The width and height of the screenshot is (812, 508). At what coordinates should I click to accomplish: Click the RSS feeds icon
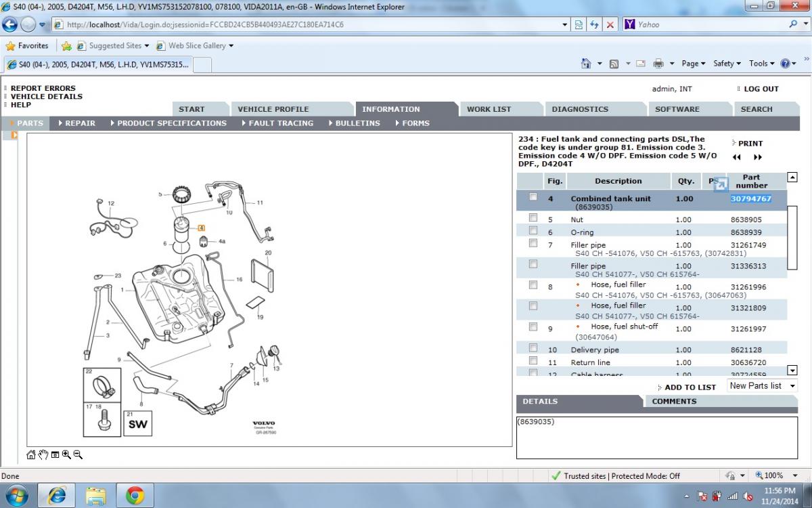pyautogui.click(x=614, y=64)
